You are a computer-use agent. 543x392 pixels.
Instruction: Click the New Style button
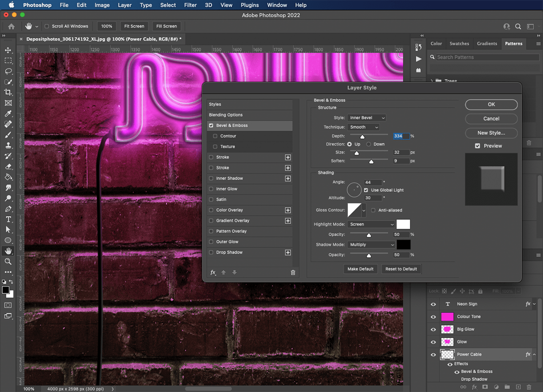(x=491, y=133)
